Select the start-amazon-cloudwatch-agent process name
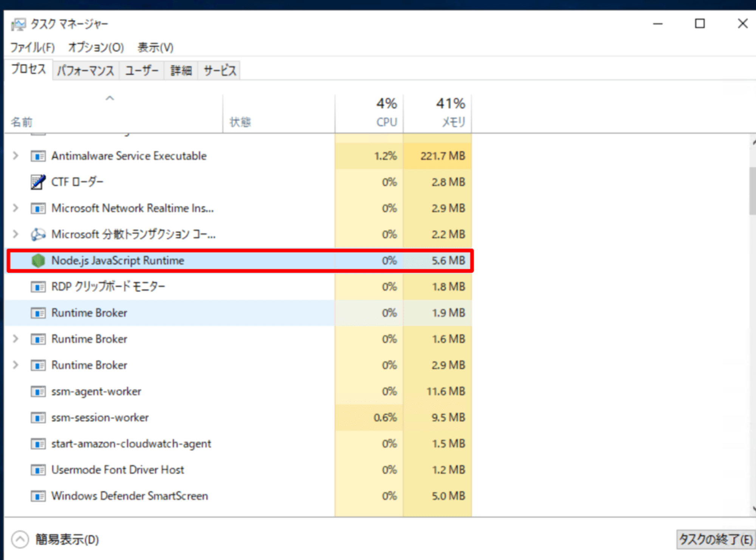 (x=131, y=444)
